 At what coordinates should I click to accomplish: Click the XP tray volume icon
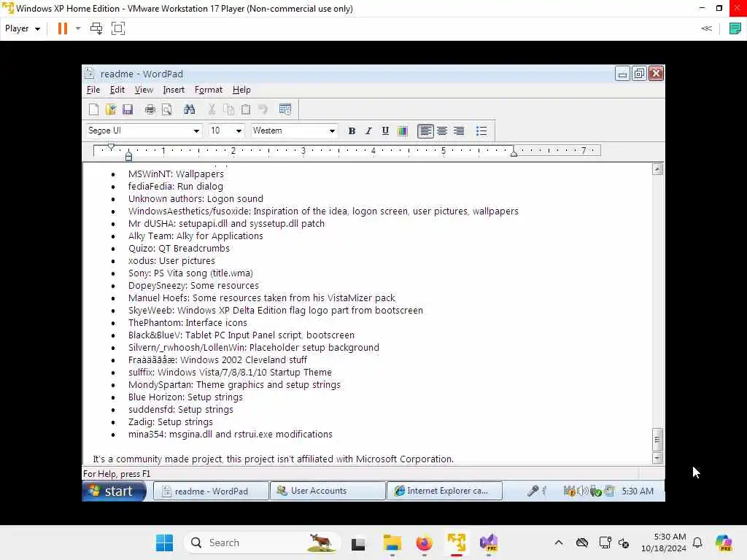coord(581,491)
